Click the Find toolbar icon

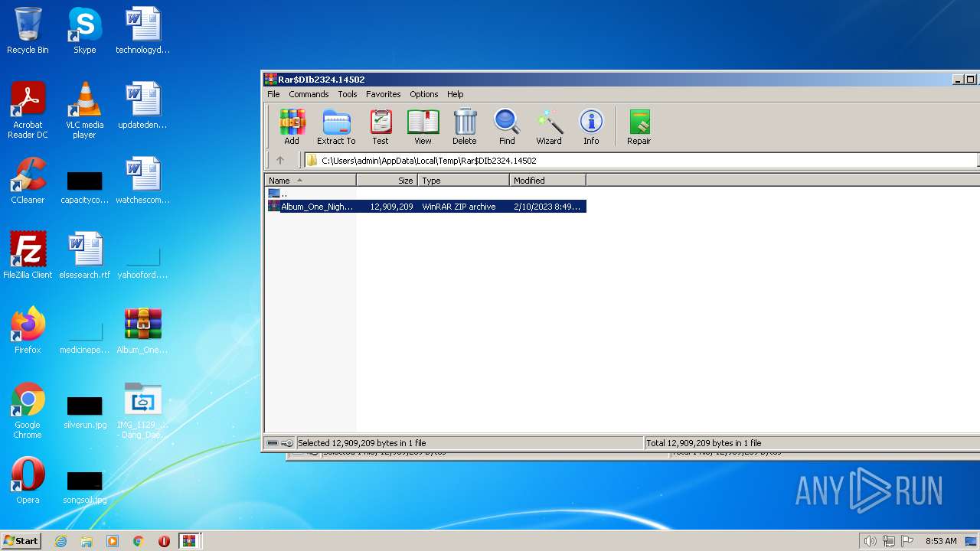click(507, 127)
